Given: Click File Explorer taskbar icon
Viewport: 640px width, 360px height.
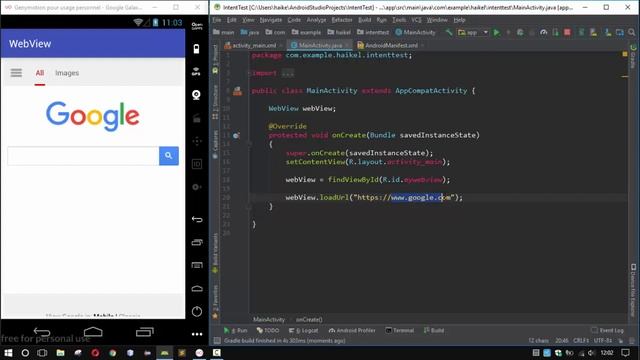Looking at the screenshot, I should tap(60, 353).
